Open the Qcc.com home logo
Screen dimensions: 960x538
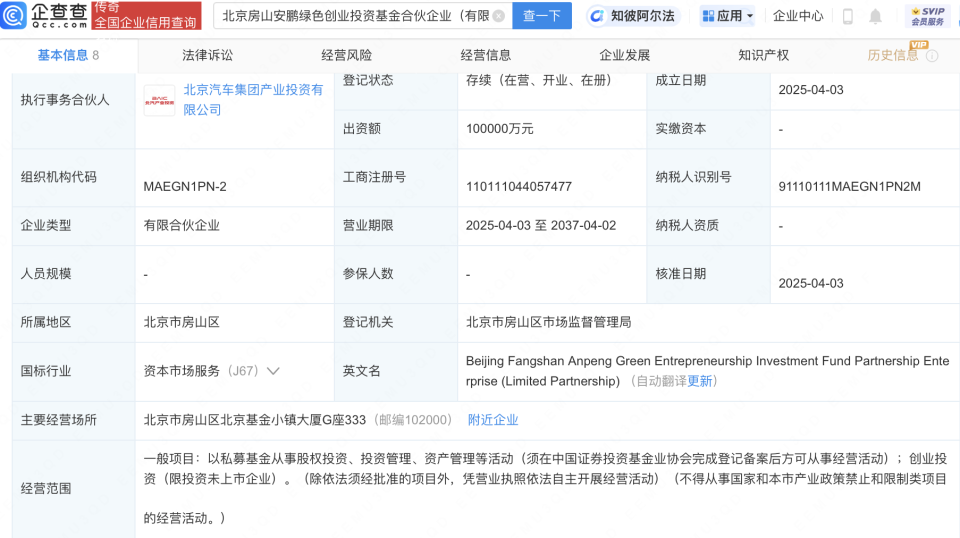click(44, 15)
